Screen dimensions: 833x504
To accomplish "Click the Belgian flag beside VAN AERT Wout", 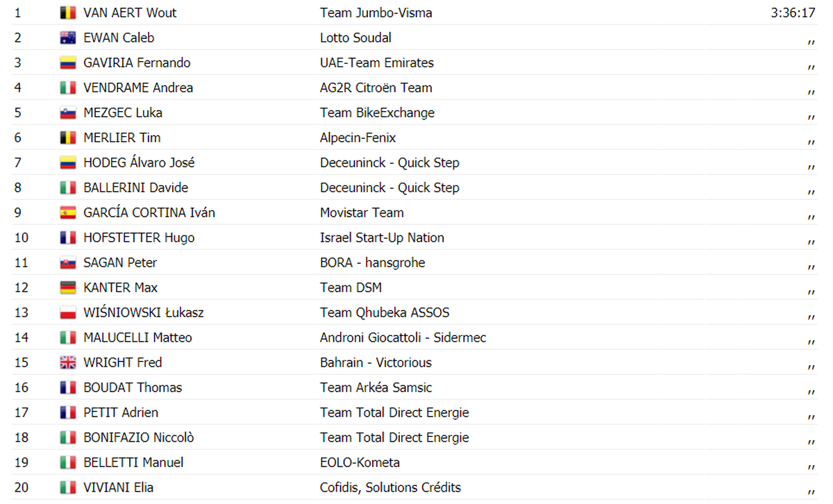I will coord(67,12).
